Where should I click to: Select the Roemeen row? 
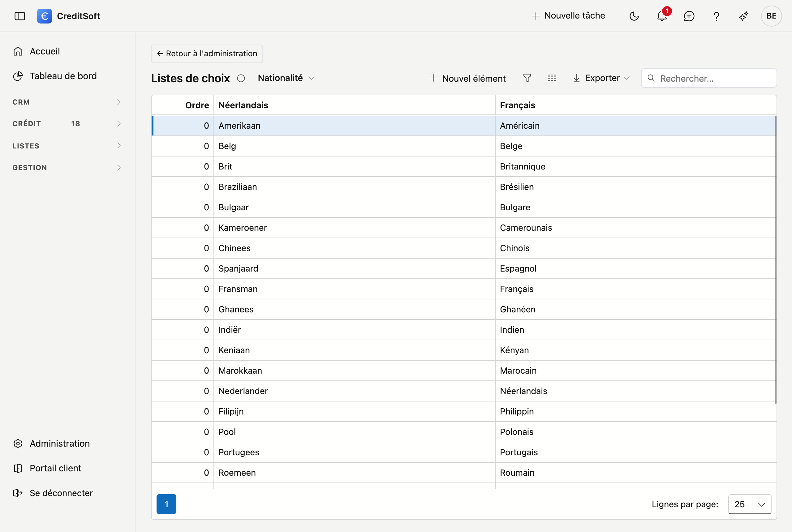point(463,473)
